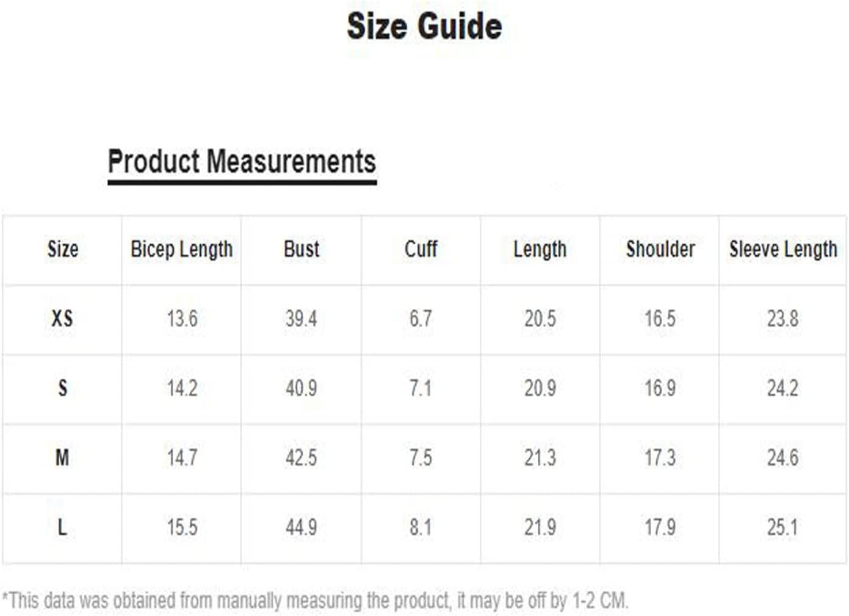This screenshot has width=849, height=616.
Task: Click the Shoulder column header
Action: tap(660, 249)
